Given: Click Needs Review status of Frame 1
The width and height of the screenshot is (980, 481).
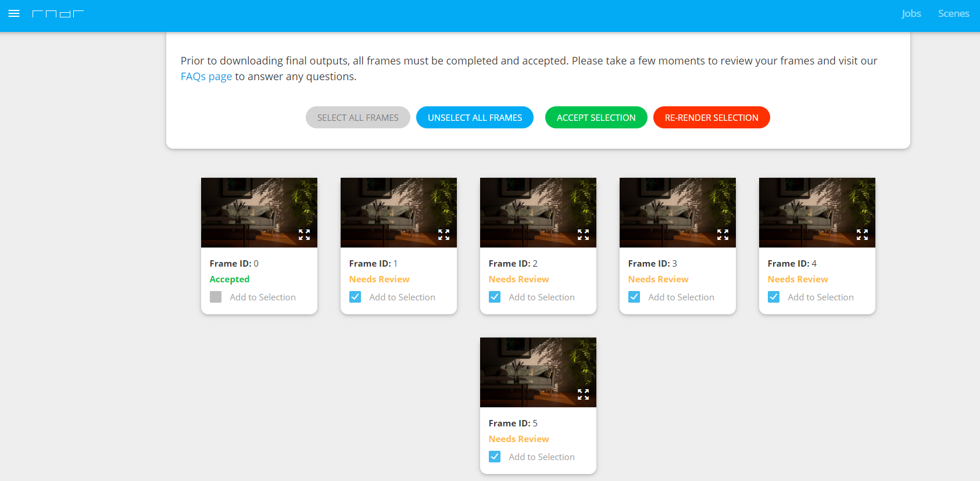Looking at the screenshot, I should tap(380, 279).
